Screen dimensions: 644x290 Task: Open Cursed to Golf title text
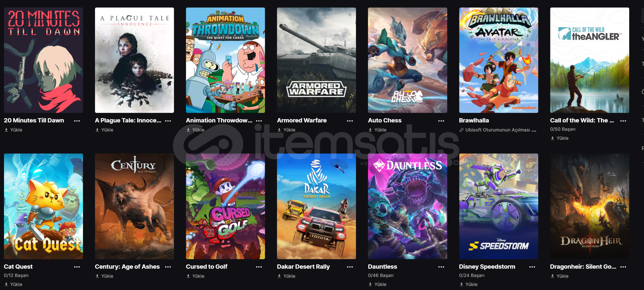(x=207, y=267)
